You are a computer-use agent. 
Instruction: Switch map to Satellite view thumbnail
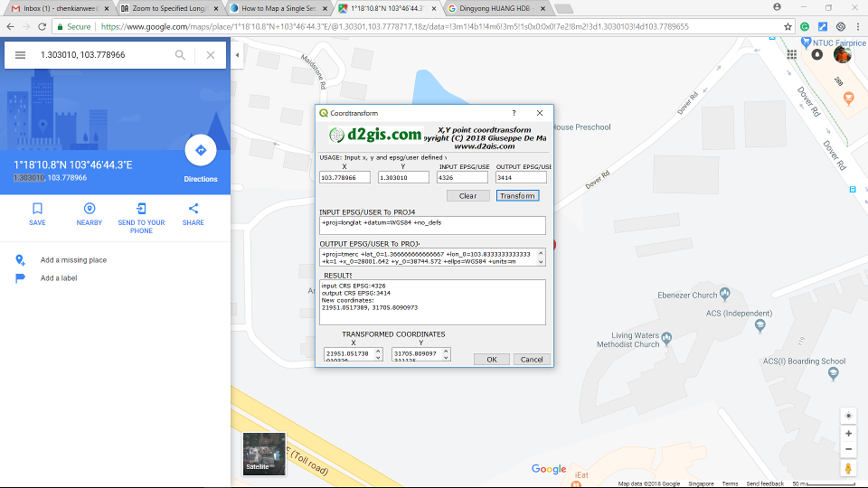tap(264, 454)
